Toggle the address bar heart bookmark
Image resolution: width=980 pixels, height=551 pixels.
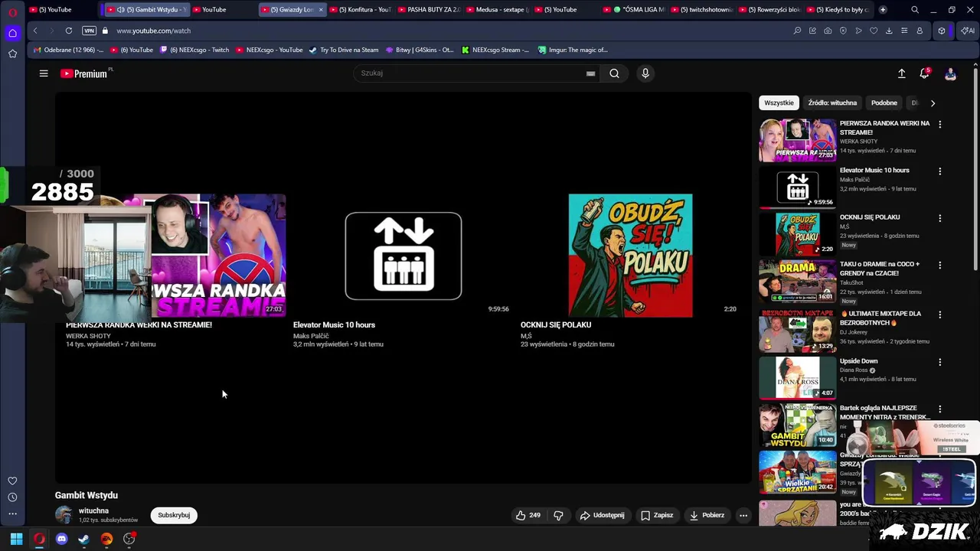click(874, 31)
